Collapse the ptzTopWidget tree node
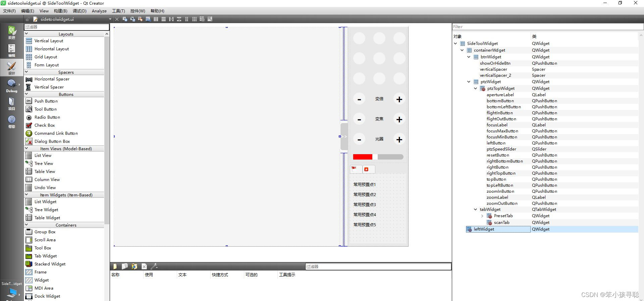The image size is (644, 301). click(x=476, y=88)
